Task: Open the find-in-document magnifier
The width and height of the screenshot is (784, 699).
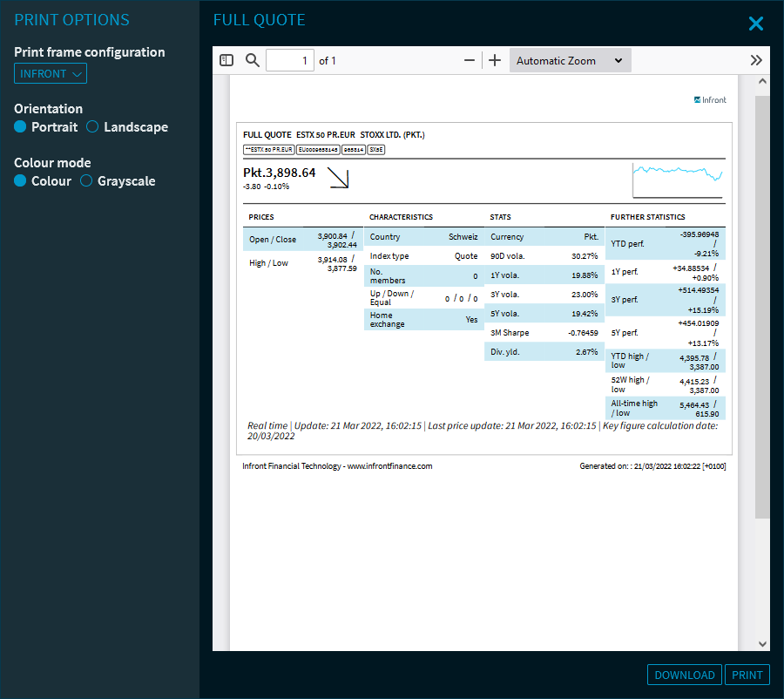Action: click(x=253, y=60)
